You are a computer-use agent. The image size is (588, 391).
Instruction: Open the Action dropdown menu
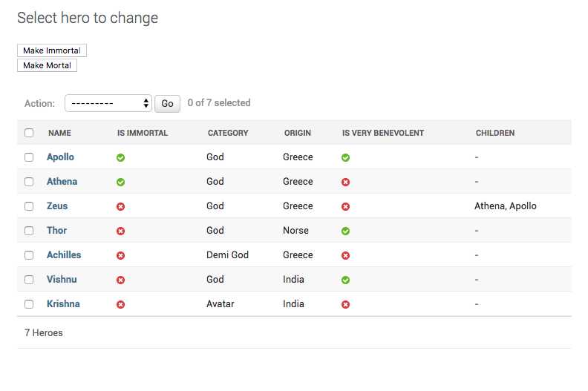click(x=108, y=103)
